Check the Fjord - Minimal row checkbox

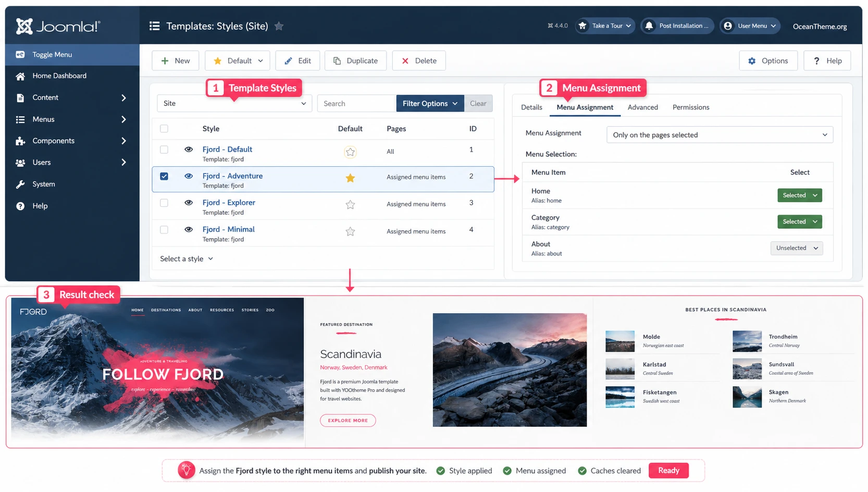(164, 230)
